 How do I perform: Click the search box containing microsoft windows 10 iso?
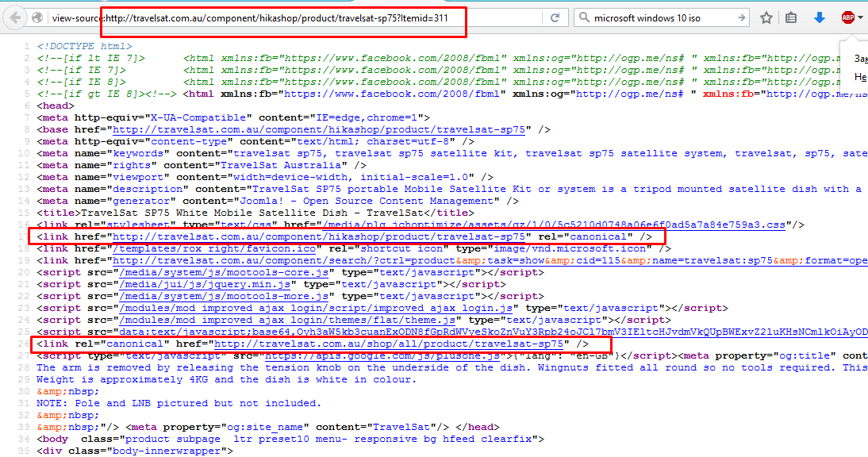coord(663,17)
